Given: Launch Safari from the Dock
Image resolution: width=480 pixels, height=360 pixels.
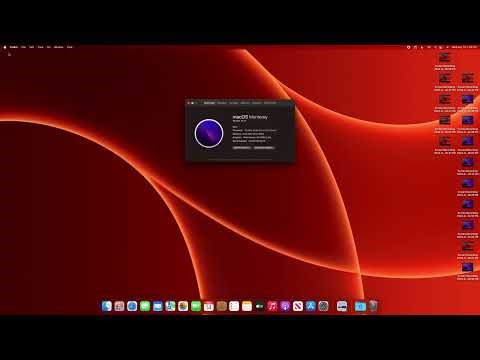Looking at the screenshot, I should tap(132, 306).
